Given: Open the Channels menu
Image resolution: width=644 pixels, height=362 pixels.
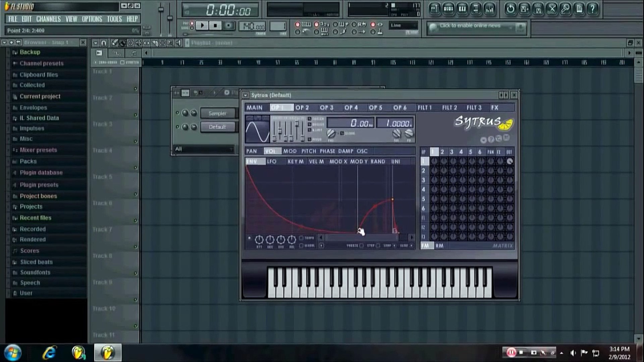Looking at the screenshot, I should (x=48, y=19).
